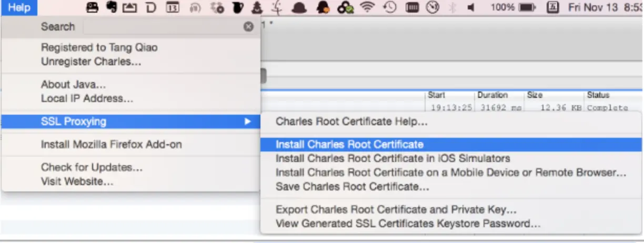
Task: Select Registered to Tang Qiao entry
Action: [x=99, y=47]
